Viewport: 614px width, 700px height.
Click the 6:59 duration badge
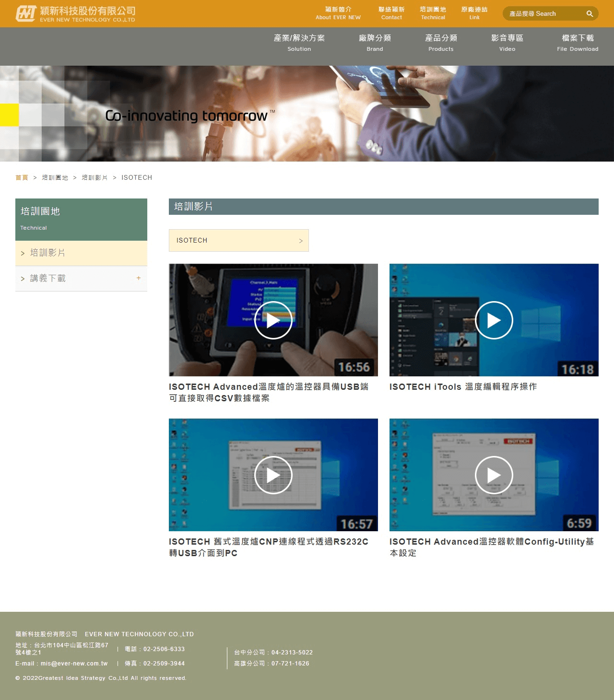pos(579,523)
